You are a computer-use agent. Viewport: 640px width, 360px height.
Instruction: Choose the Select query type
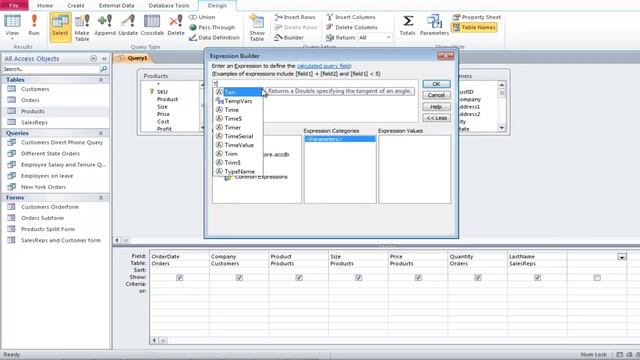click(60, 27)
